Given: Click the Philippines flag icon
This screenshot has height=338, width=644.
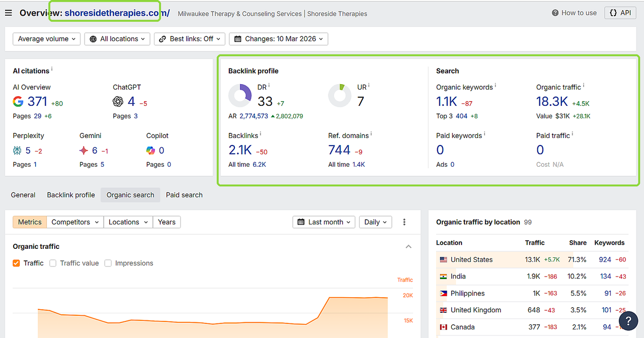Looking at the screenshot, I should click(x=443, y=294).
